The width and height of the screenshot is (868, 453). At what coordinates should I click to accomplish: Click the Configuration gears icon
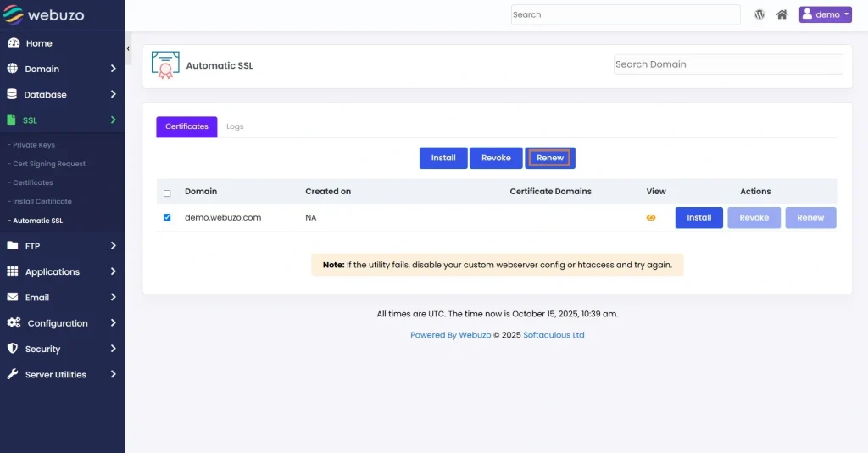tap(14, 322)
